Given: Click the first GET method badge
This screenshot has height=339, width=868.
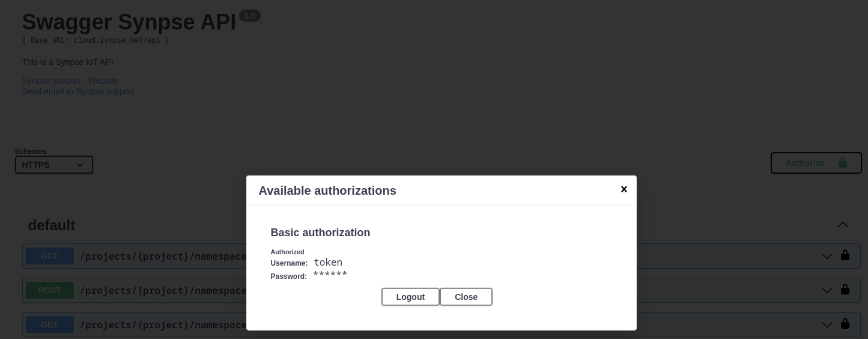Looking at the screenshot, I should pos(50,256).
